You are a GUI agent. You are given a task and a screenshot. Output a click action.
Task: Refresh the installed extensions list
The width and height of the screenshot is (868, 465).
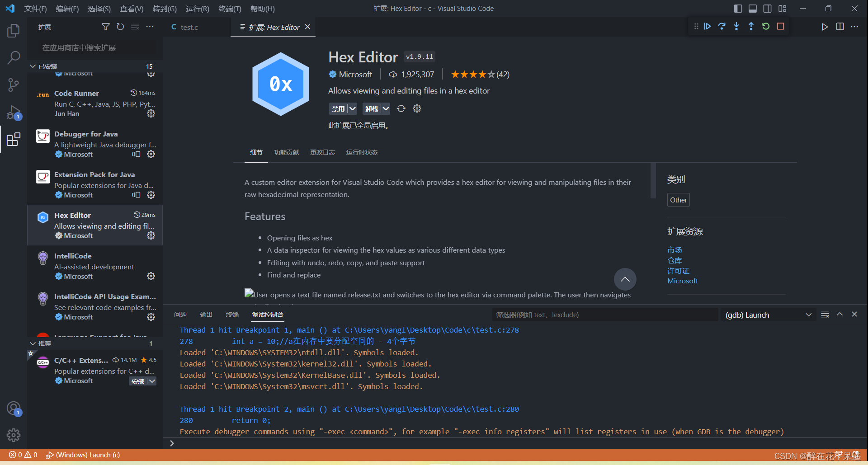(120, 27)
